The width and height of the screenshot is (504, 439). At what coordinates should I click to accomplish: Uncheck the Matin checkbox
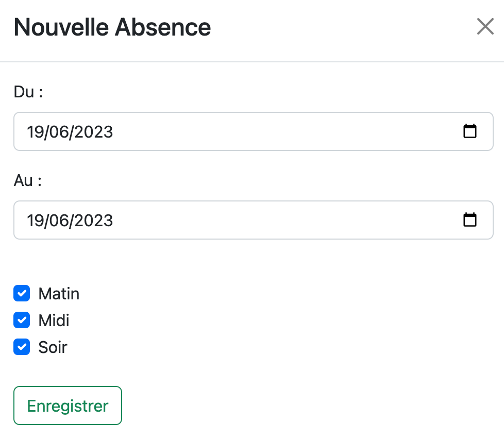pyautogui.click(x=22, y=294)
